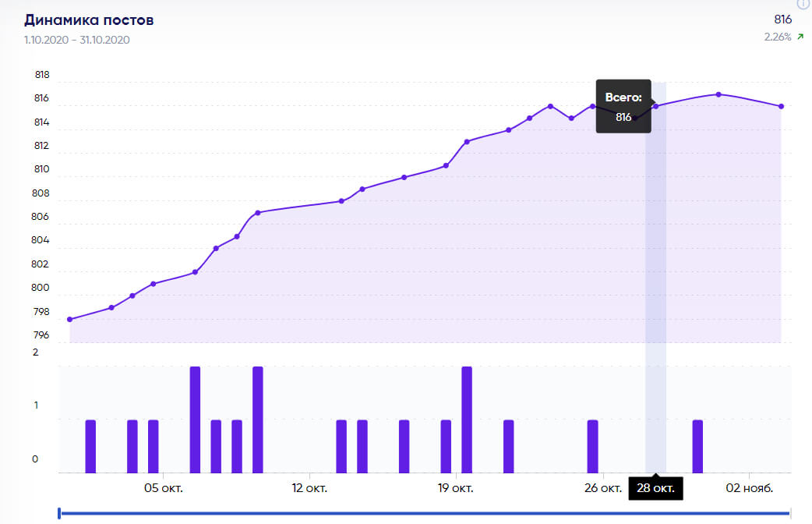Click the Всего: 816 tooltip box

click(623, 107)
